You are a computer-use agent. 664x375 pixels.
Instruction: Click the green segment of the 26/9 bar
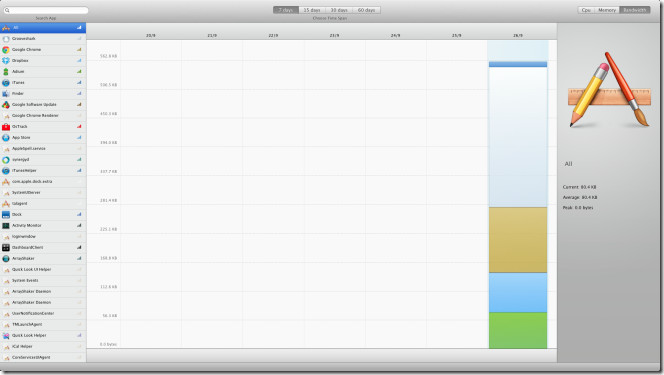(518, 331)
